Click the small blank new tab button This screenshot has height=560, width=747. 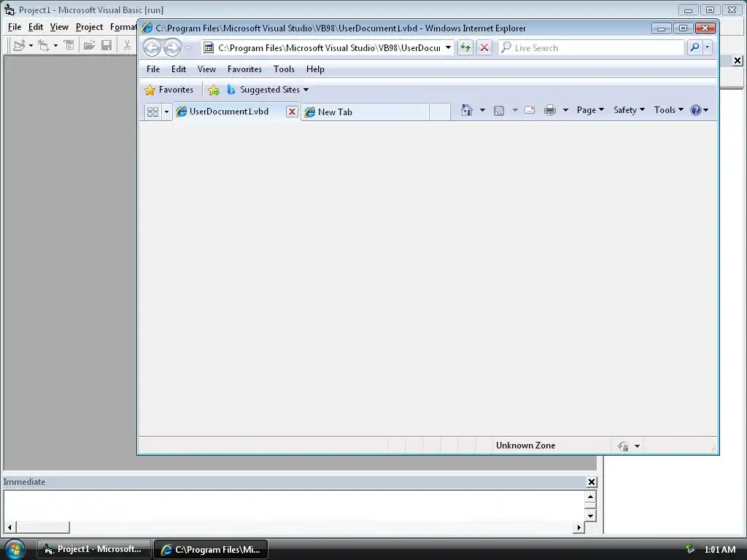pyautogui.click(x=439, y=112)
